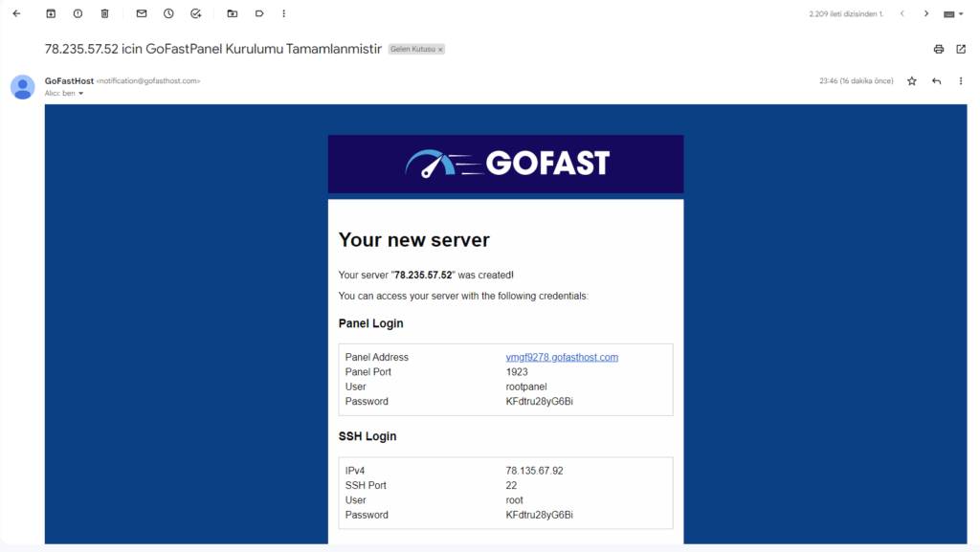Screen dimensions: 980x552
Task: Print the email conversation
Action: pos(938,49)
